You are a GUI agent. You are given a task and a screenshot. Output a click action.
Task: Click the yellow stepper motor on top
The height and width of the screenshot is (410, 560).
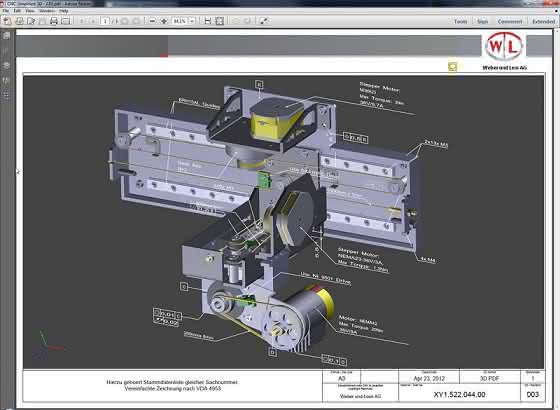[276, 119]
